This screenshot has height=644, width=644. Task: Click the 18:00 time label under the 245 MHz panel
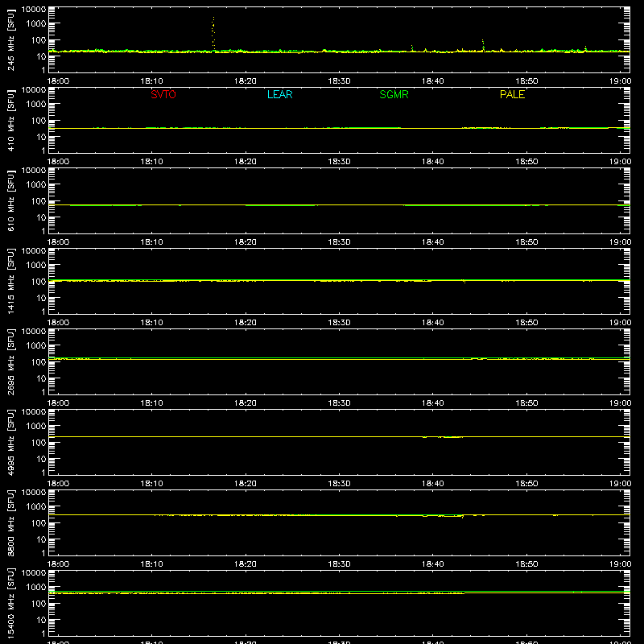pos(58,81)
